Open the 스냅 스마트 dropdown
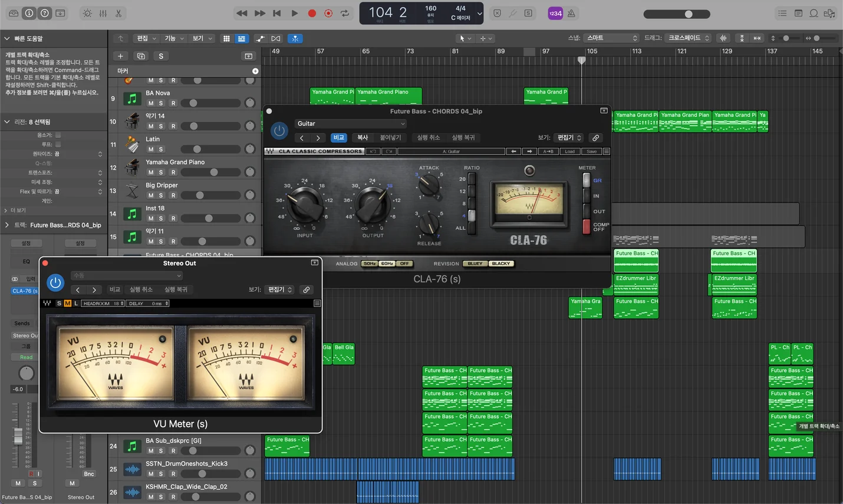 pyautogui.click(x=612, y=38)
